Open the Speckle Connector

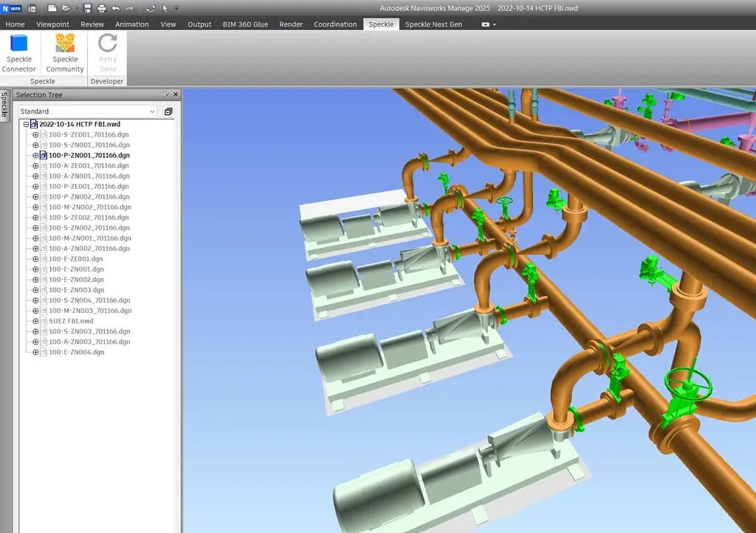pyautogui.click(x=18, y=52)
